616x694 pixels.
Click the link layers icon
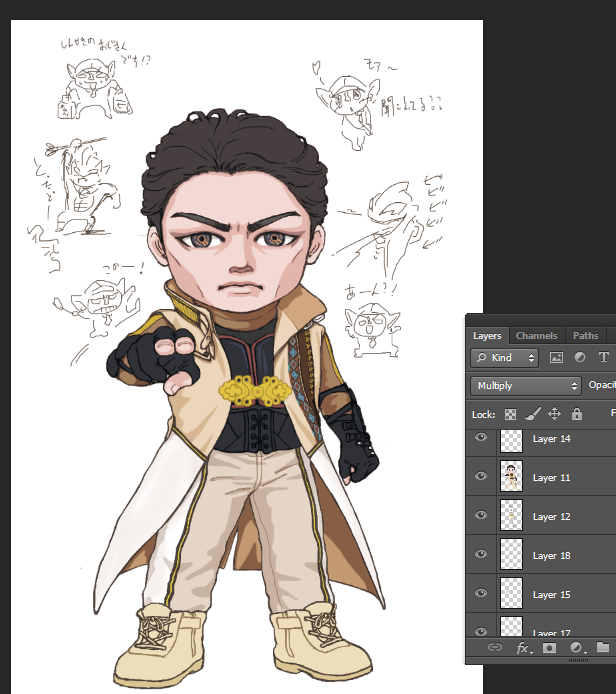pos(495,648)
